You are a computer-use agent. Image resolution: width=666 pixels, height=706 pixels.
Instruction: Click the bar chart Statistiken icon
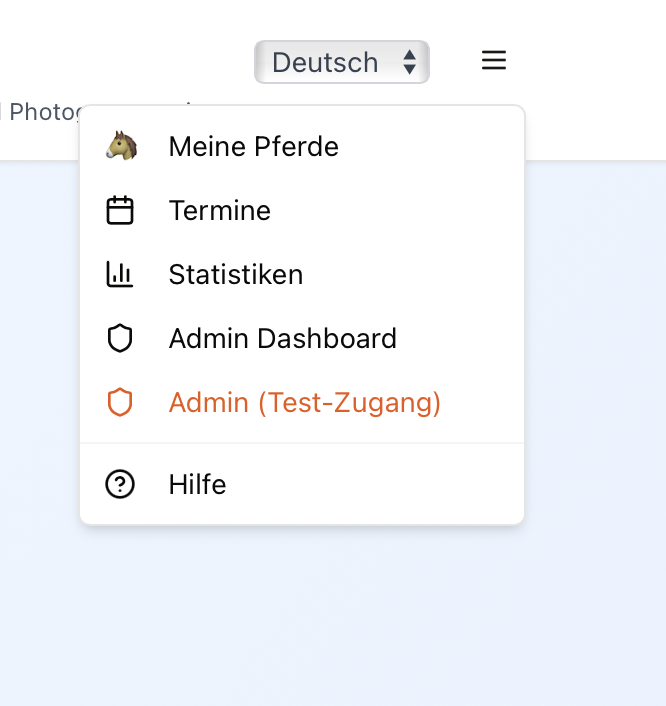point(120,274)
